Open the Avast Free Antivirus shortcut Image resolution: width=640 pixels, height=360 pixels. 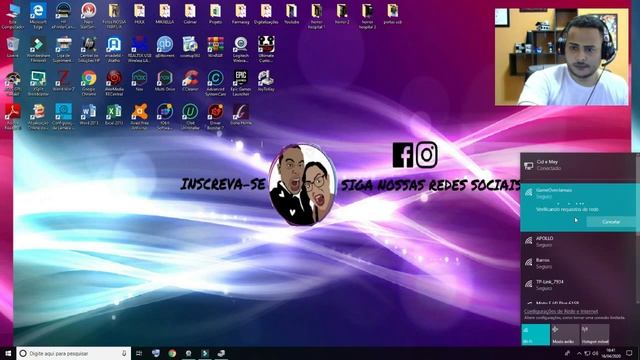tap(139, 117)
